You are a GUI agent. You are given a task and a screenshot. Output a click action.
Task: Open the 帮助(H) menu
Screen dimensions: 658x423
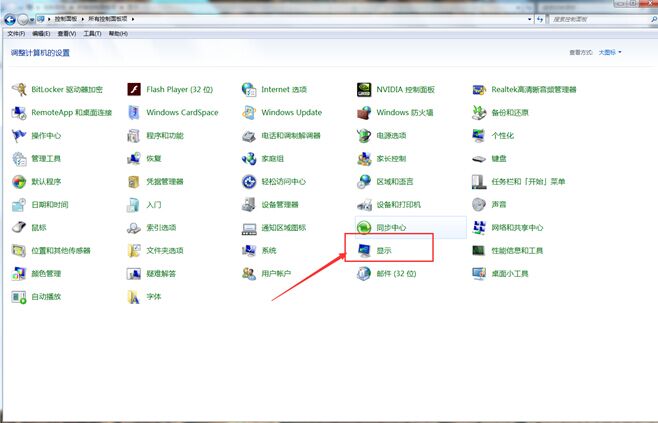click(x=118, y=34)
